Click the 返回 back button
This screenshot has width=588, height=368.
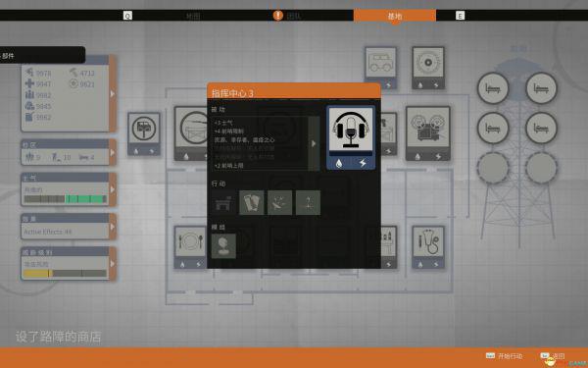pos(558,356)
